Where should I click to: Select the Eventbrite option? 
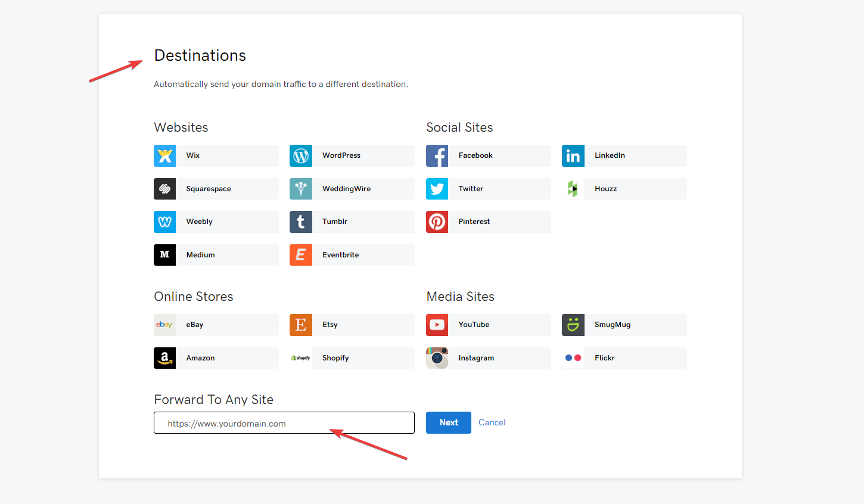coord(352,255)
